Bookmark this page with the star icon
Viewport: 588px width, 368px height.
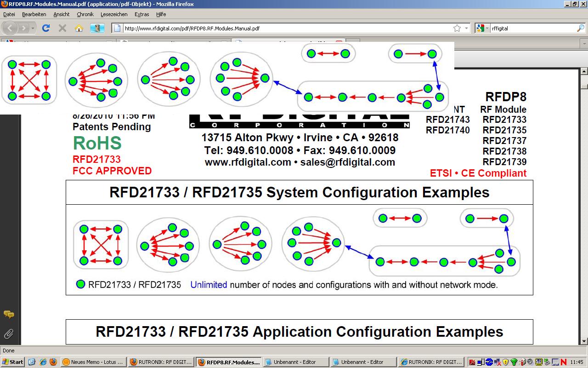click(457, 28)
